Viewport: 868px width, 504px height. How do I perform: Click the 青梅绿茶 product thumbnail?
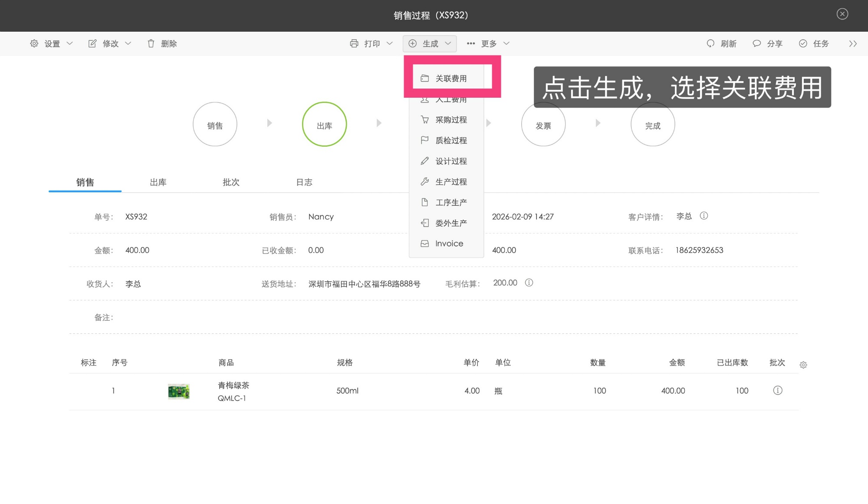pyautogui.click(x=179, y=391)
